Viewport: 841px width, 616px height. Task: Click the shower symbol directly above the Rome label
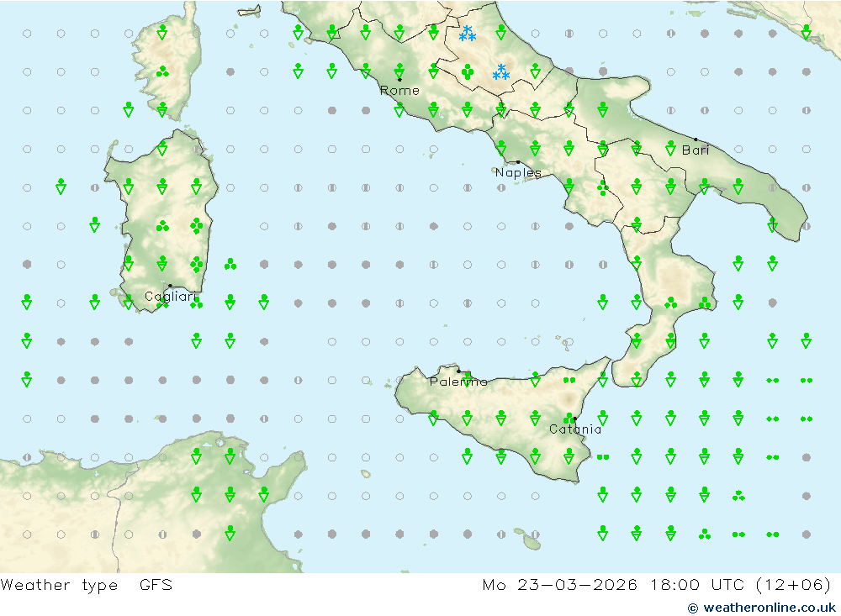pyautogui.click(x=399, y=71)
